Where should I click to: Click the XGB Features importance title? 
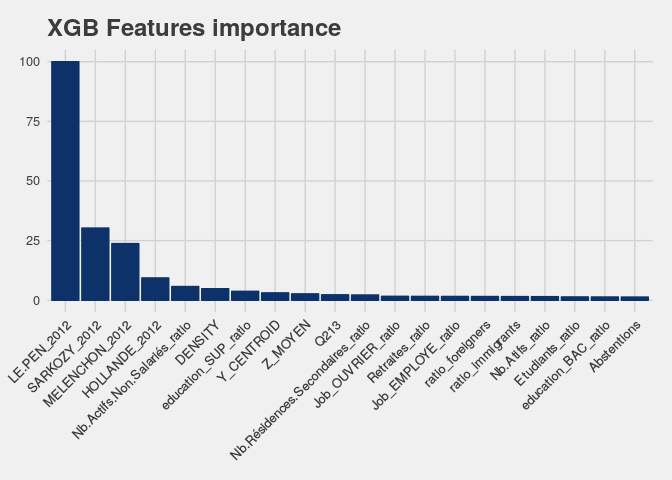point(194,28)
